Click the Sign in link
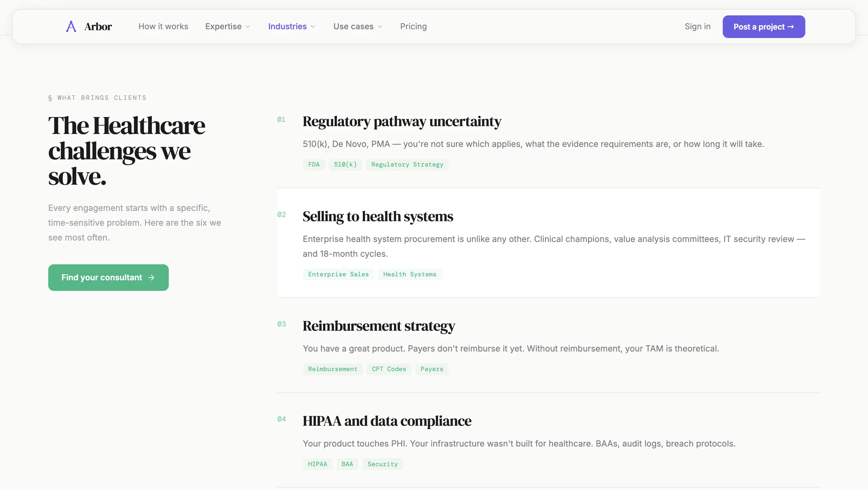Screen dimensions: 868x490 point(697,26)
